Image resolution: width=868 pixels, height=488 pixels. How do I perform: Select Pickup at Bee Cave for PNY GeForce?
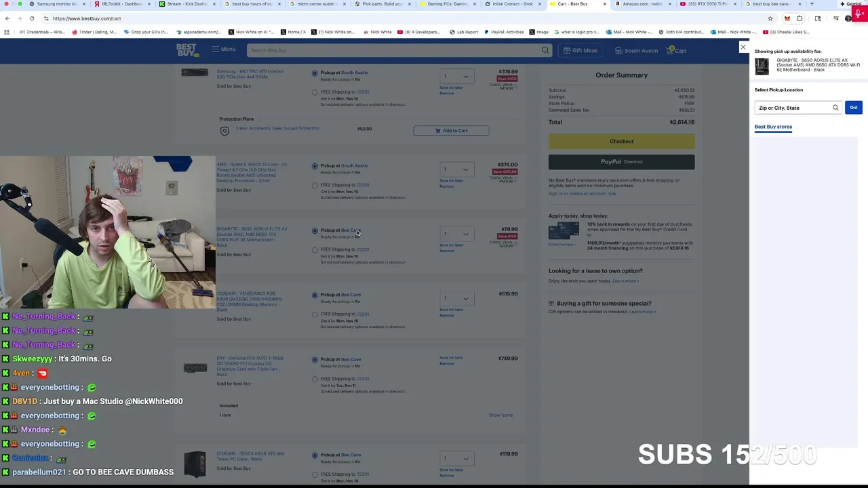(x=315, y=360)
